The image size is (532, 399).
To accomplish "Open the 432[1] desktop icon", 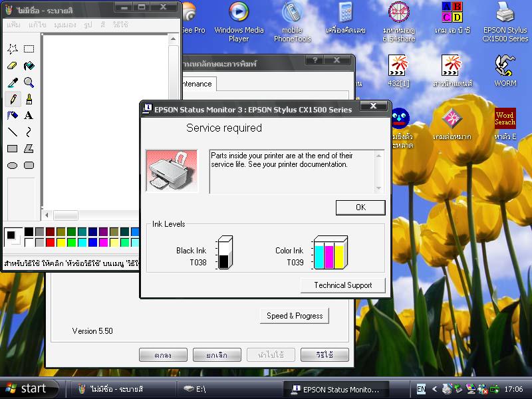I will coord(398,70).
